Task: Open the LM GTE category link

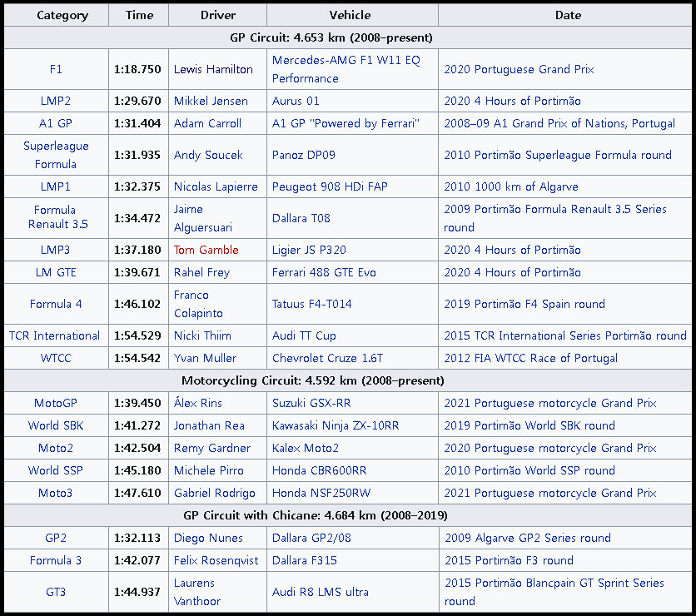Action: tap(56, 272)
